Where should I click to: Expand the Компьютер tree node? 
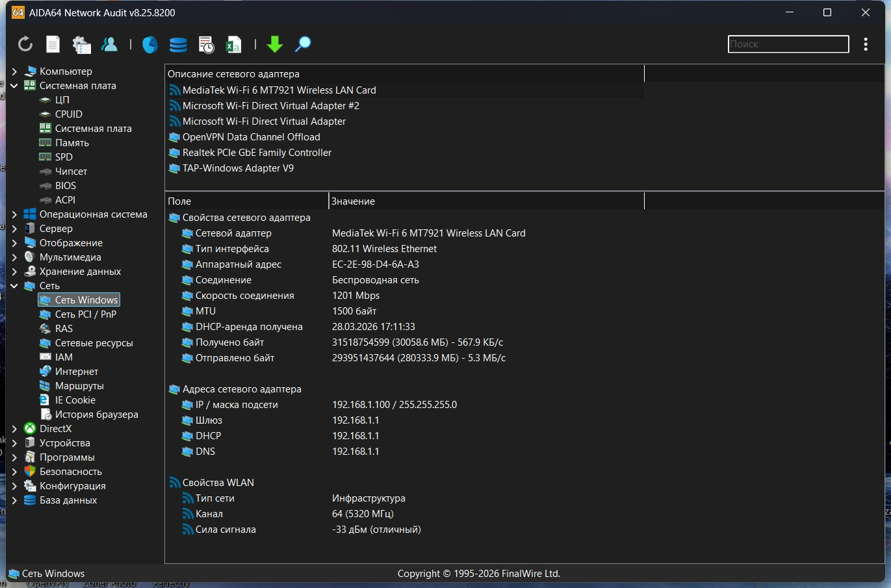(x=14, y=71)
